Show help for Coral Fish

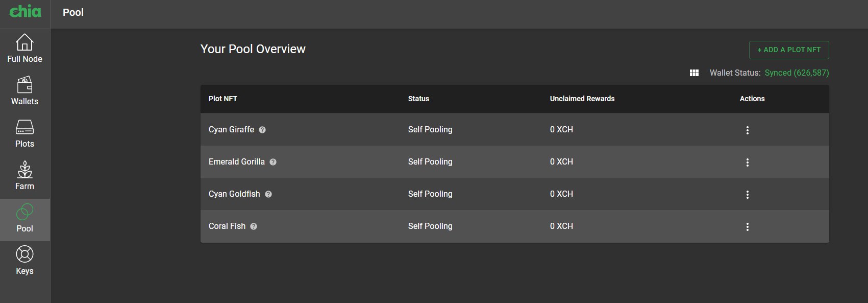(254, 226)
